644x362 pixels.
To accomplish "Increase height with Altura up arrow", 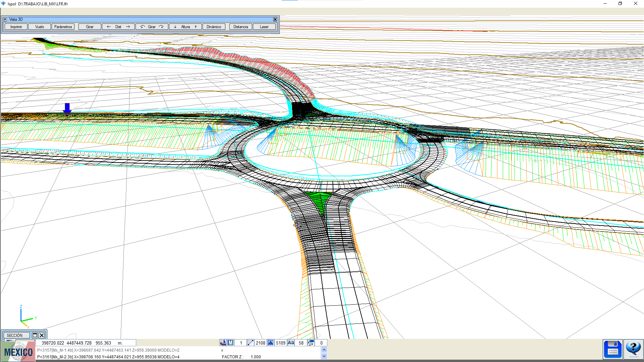I will 196,27.
